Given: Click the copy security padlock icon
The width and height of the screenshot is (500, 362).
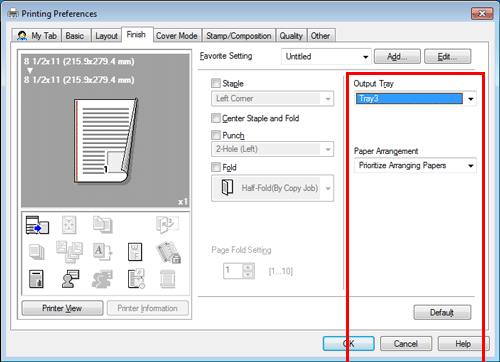Looking at the screenshot, I should click(x=168, y=252).
